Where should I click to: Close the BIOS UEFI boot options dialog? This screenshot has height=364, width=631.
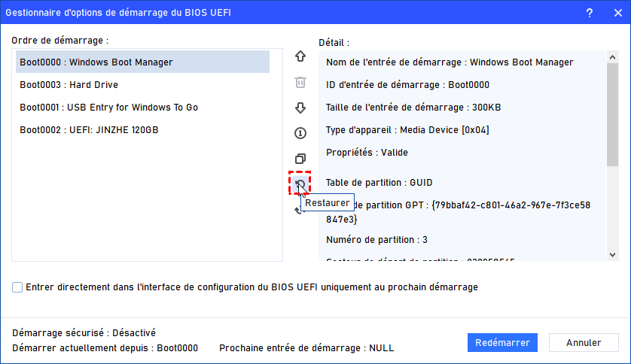pos(609,13)
